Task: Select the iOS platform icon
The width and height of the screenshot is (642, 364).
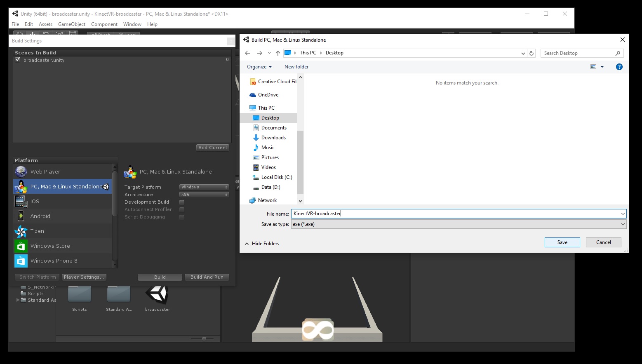Action: coord(21,201)
